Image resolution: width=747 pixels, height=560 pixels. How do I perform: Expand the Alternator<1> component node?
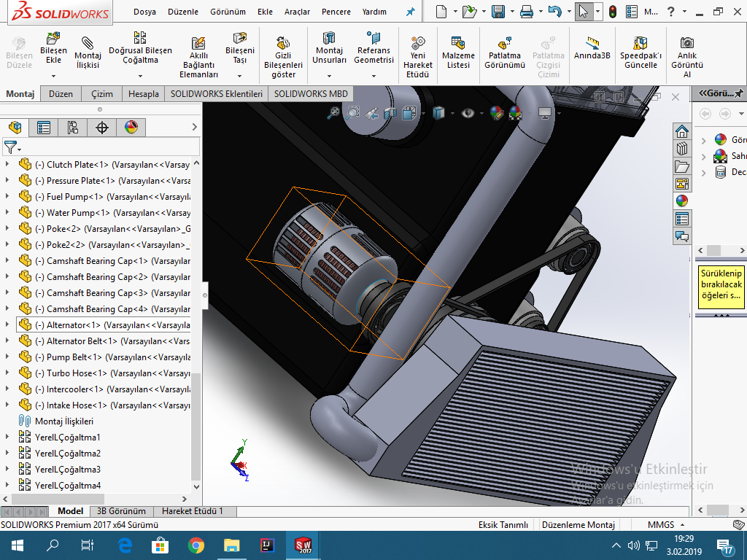[x=7, y=324]
